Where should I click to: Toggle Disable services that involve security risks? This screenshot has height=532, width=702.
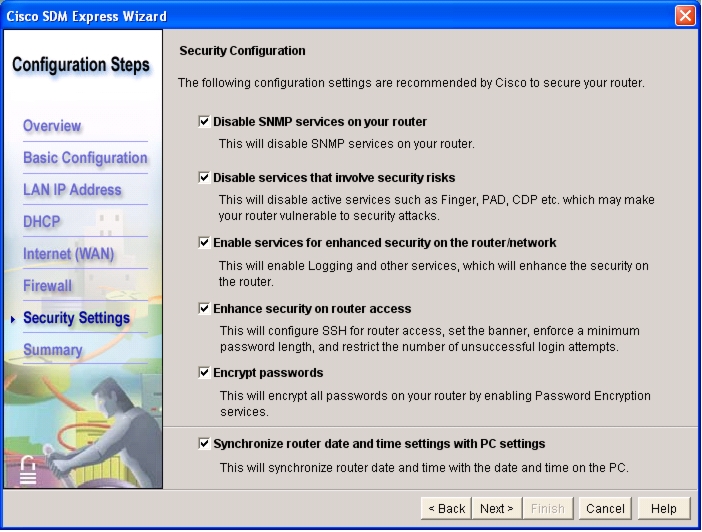[204, 178]
